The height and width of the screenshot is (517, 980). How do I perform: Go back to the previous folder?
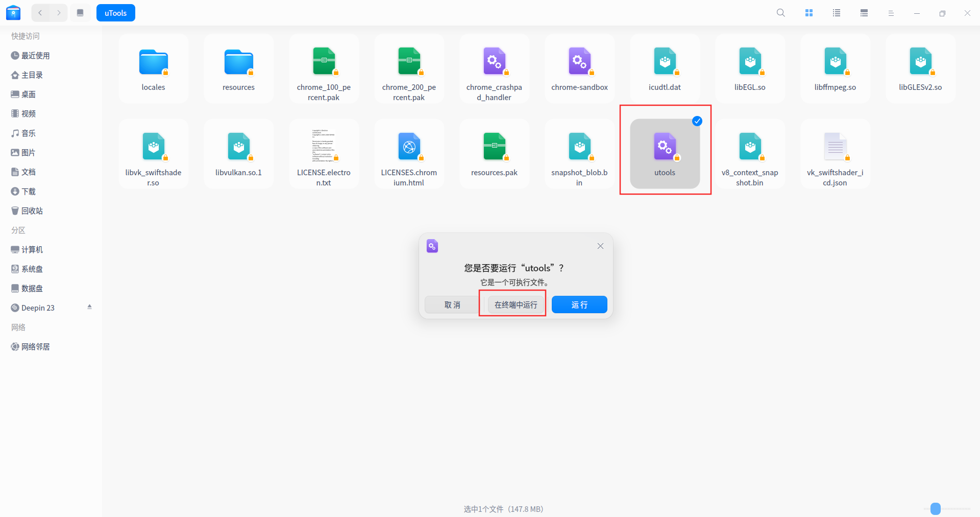(x=40, y=13)
